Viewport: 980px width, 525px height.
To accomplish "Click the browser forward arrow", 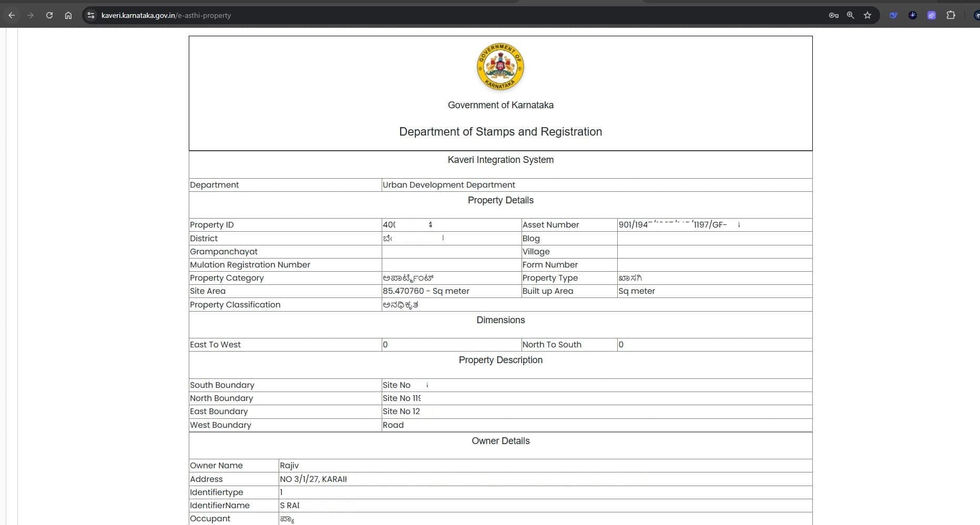I will pos(30,15).
